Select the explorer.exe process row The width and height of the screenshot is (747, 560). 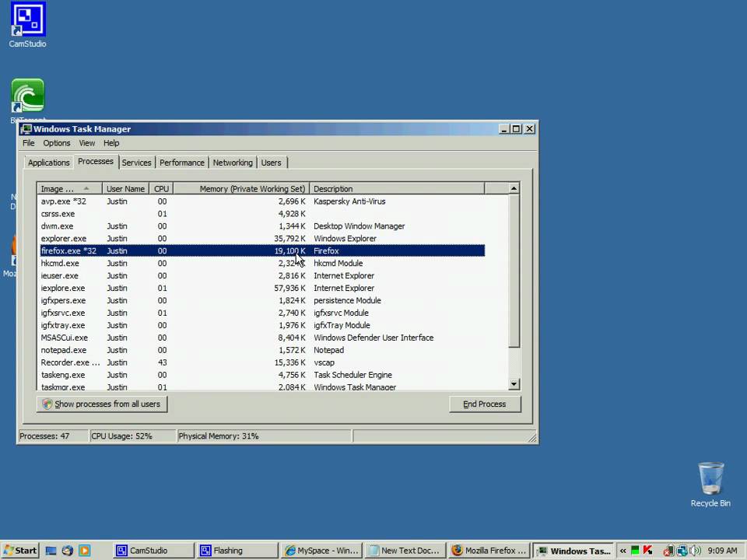[x=261, y=239]
